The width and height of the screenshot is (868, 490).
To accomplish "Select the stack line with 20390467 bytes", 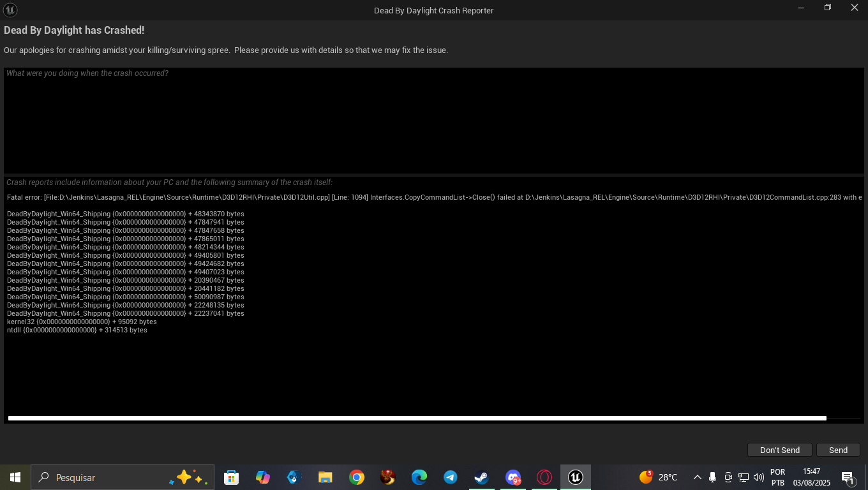I will [x=126, y=280].
